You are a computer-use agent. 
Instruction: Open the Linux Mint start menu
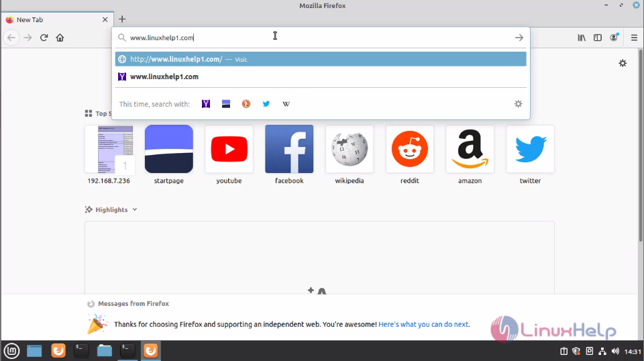(11, 351)
